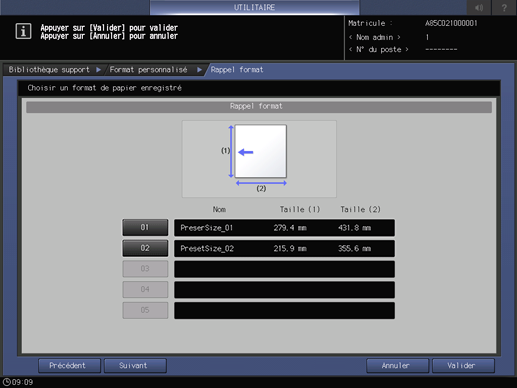Viewport: 517px width, 388px height.
Task: Go to the Précédent page
Action: pos(69,366)
